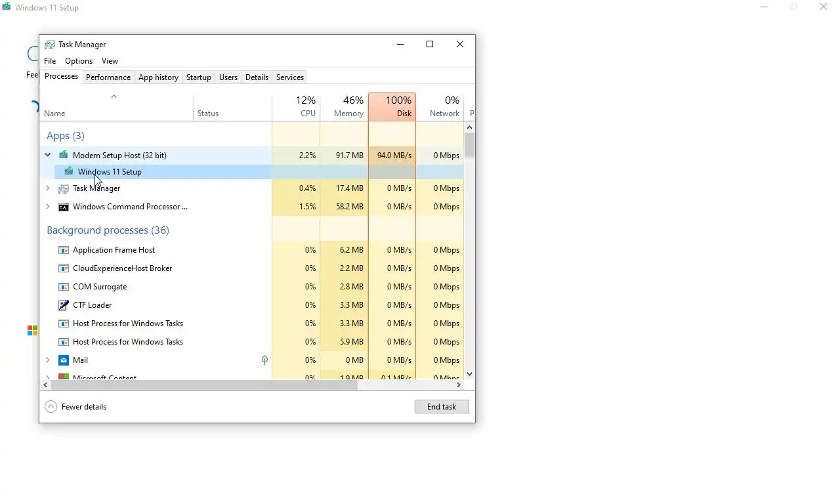
Task: Click the COM Surrogate process icon
Action: 64,287
